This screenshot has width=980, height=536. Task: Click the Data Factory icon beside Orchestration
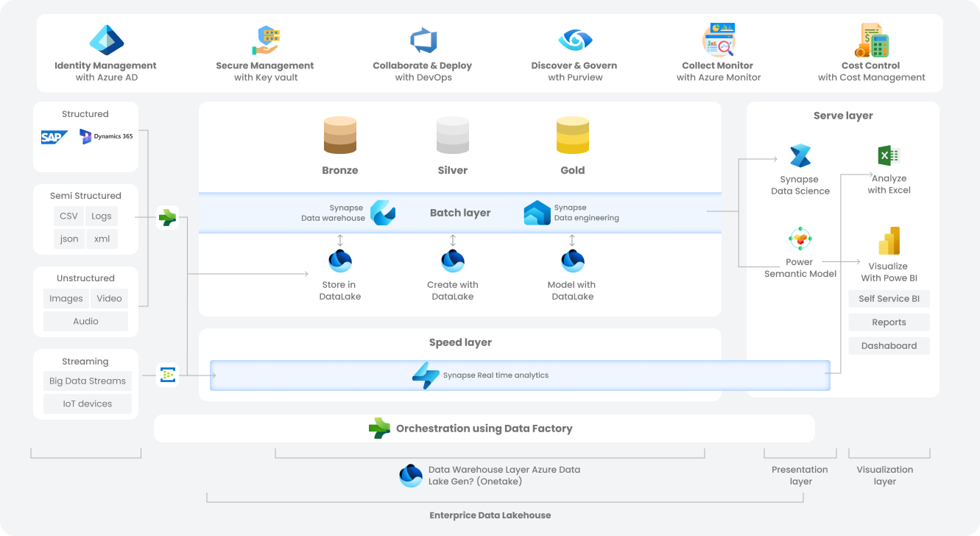pos(379,429)
